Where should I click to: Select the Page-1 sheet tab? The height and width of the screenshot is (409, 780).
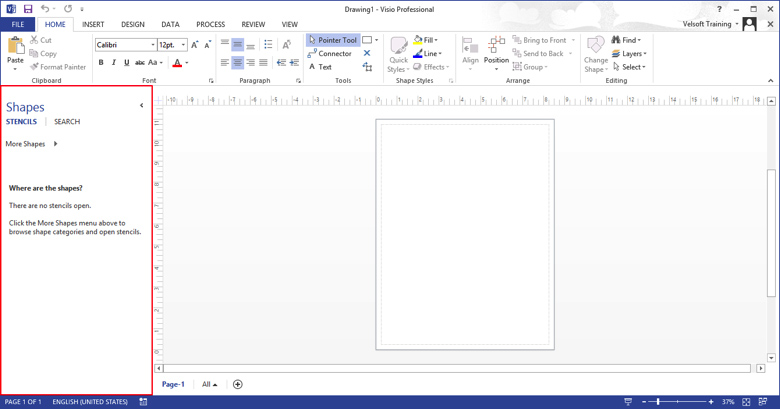click(173, 384)
